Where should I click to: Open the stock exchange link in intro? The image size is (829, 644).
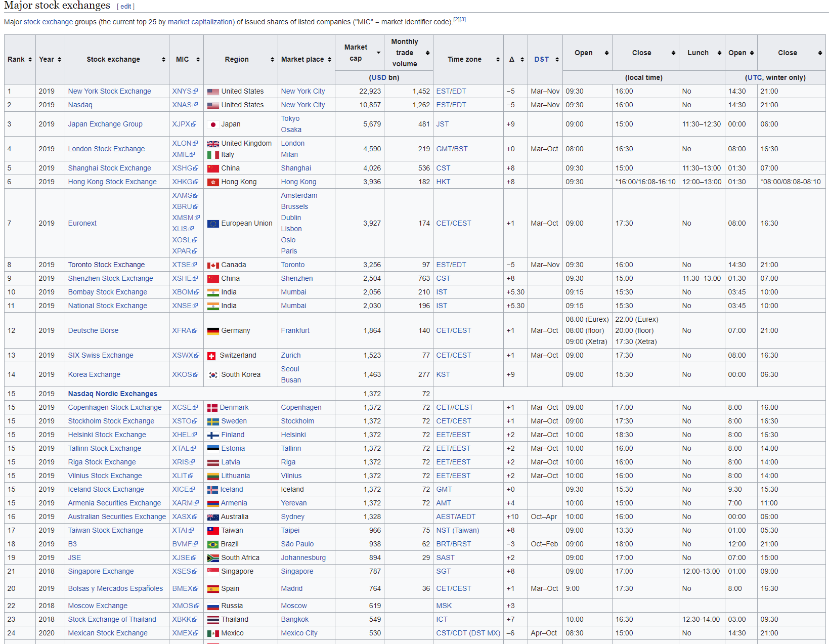click(48, 22)
